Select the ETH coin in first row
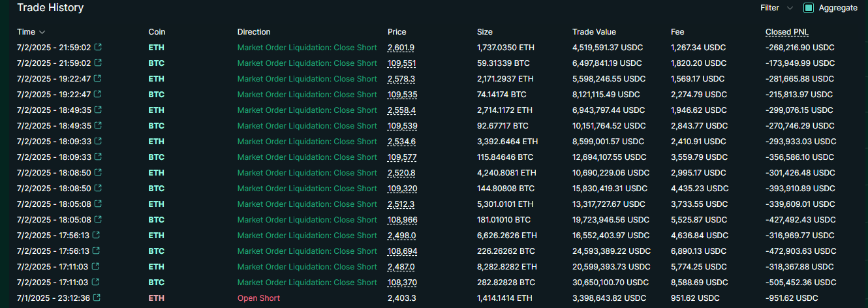This screenshot has width=868, height=308. point(156,48)
